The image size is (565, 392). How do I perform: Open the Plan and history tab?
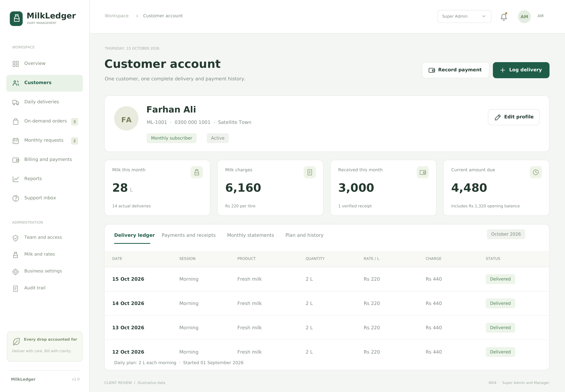click(304, 235)
